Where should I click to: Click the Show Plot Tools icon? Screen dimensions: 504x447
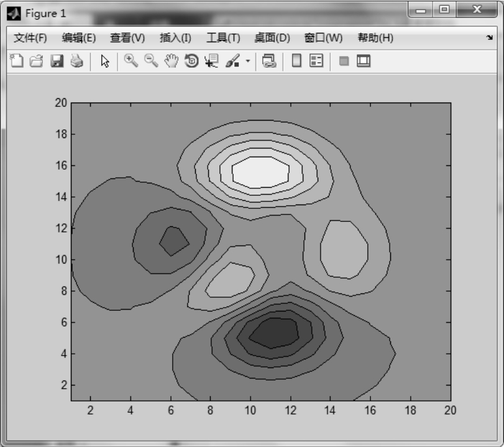[x=363, y=61]
